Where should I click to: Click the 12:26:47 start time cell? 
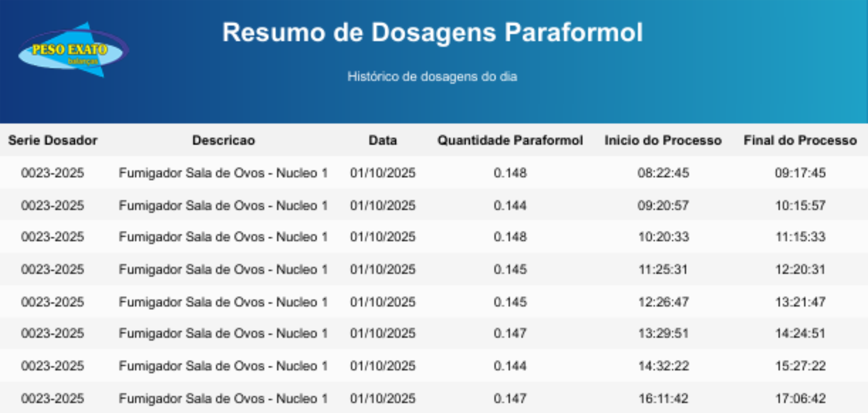coord(663,302)
